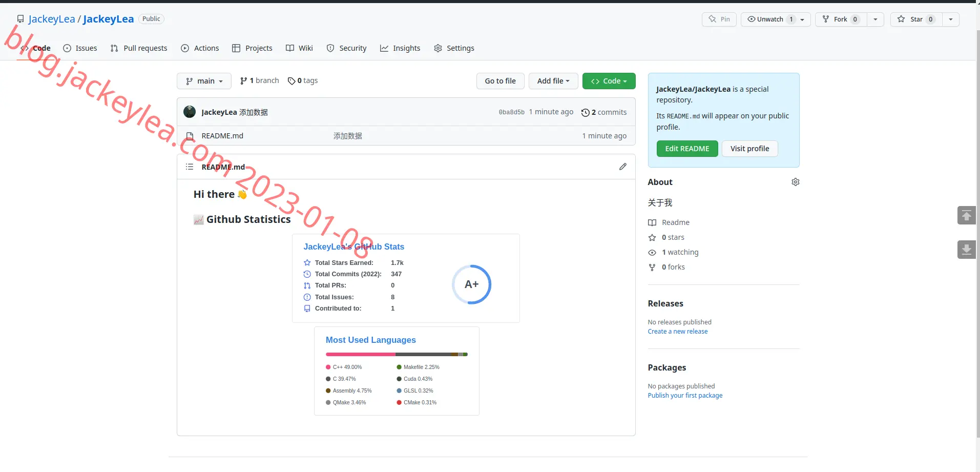Image resolution: width=980 pixels, height=472 pixels.
Task: Toggle Star on this repository
Action: [x=916, y=19]
